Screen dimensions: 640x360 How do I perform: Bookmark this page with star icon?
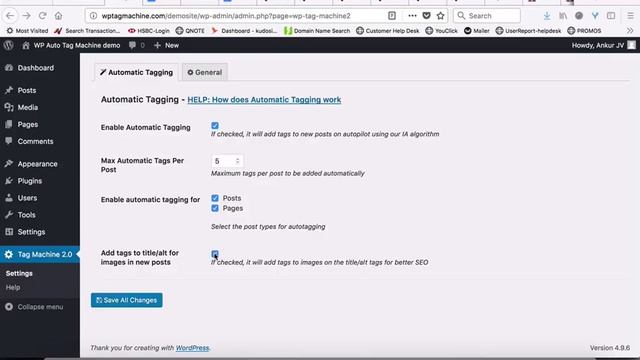click(x=440, y=16)
